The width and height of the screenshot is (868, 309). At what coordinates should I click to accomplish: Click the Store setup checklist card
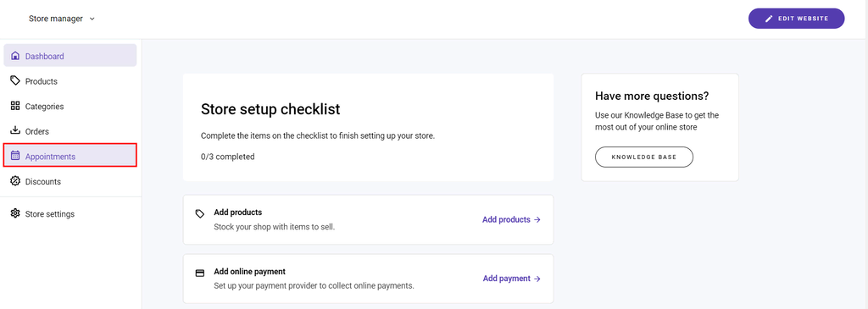pos(368,127)
